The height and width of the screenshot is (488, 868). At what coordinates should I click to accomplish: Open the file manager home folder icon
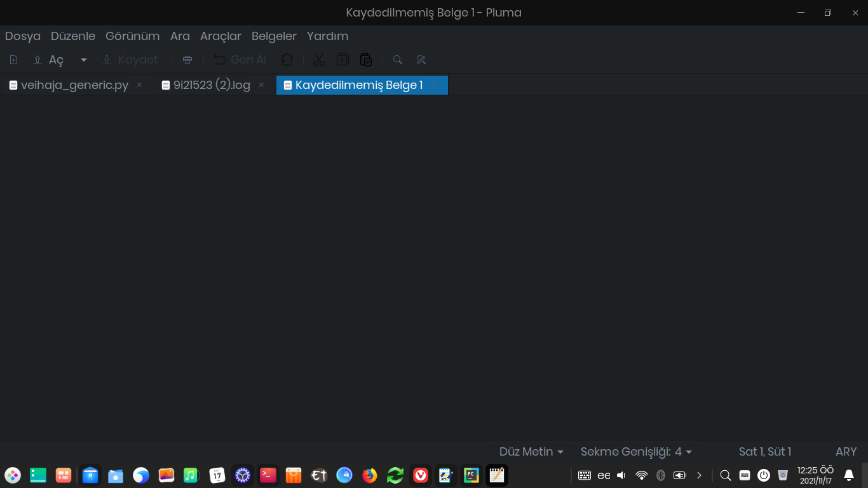point(116,475)
